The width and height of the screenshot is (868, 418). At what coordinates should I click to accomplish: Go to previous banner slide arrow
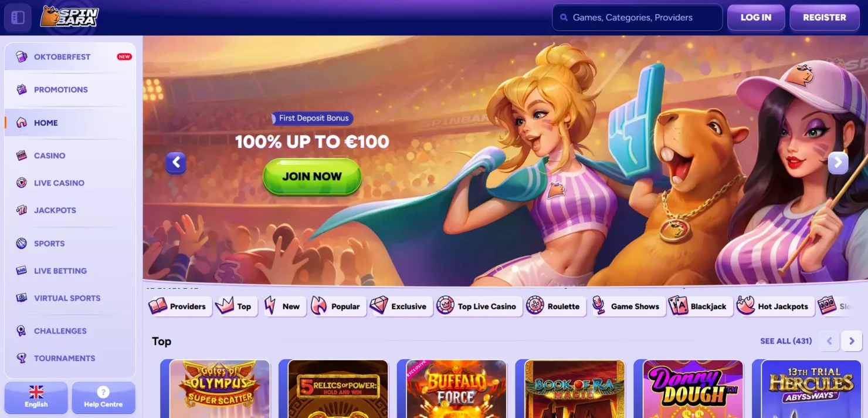(176, 163)
